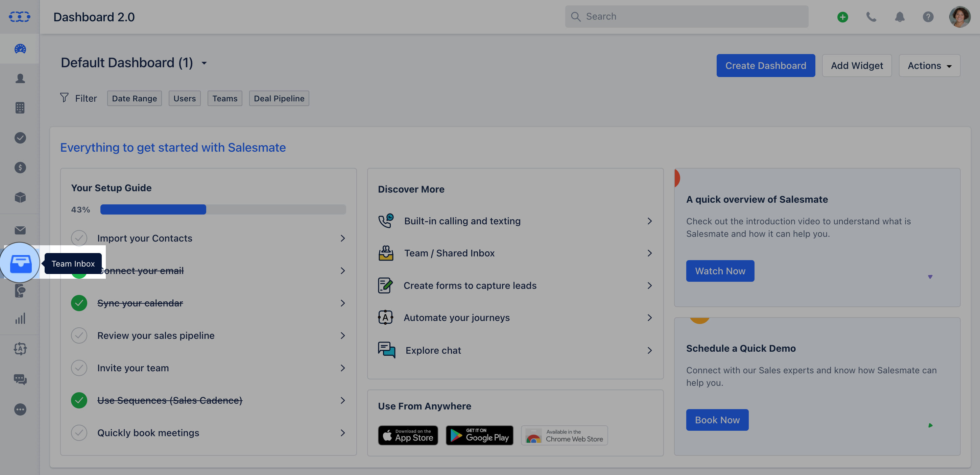Expand the Review your sales pipeline chevron
This screenshot has width=980, height=475.
click(x=342, y=335)
